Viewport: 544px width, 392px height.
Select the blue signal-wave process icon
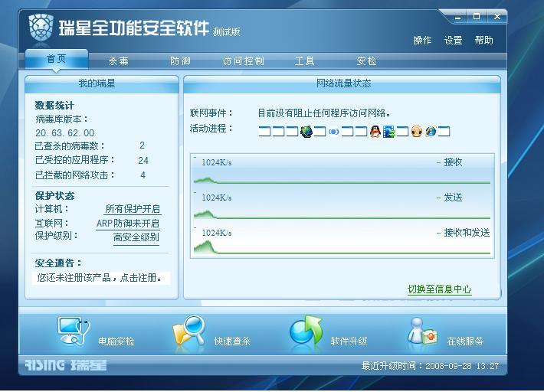click(x=334, y=132)
